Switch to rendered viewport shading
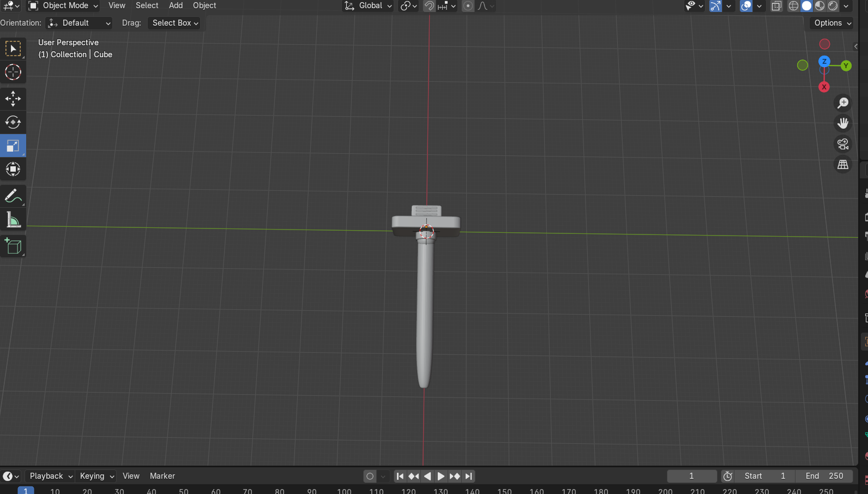This screenshot has width=868, height=494. pos(833,6)
